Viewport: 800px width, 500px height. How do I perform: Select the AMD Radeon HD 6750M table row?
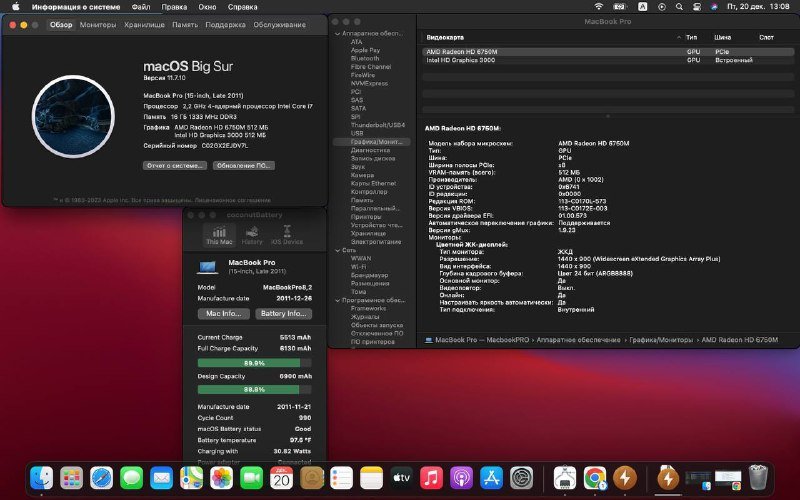coord(608,52)
